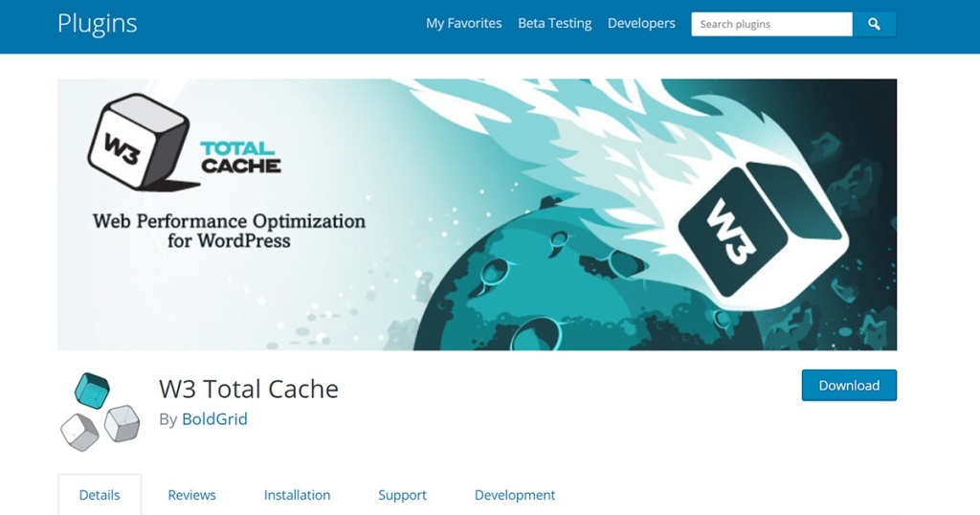980x515 pixels.
Task: Click the W3 Total Cache title
Action: tap(249, 389)
